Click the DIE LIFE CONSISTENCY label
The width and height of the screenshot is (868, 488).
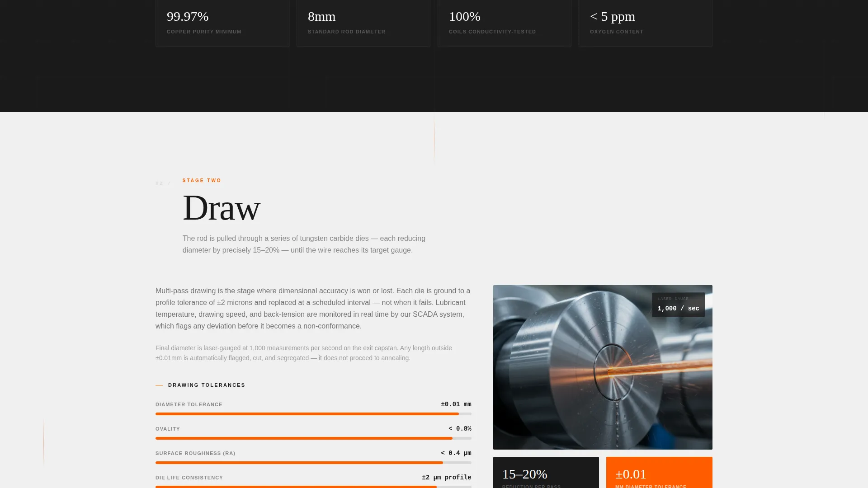click(189, 478)
